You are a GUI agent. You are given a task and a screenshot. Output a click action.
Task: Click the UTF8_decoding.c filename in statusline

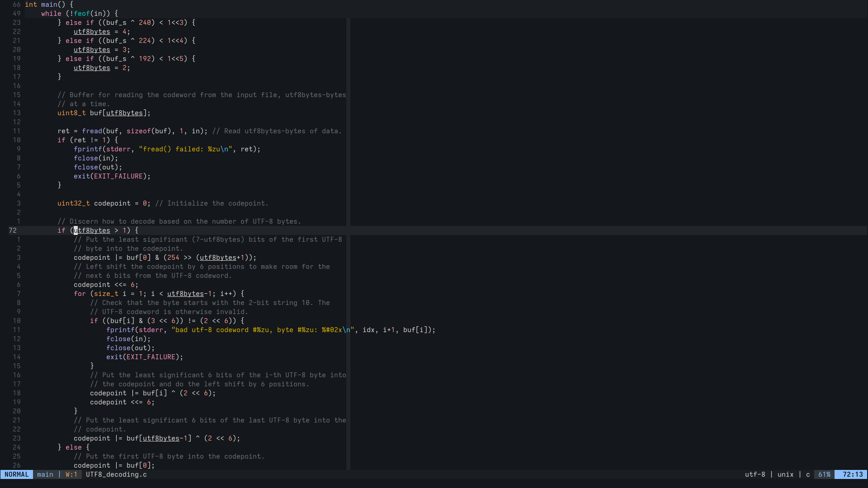click(116, 474)
